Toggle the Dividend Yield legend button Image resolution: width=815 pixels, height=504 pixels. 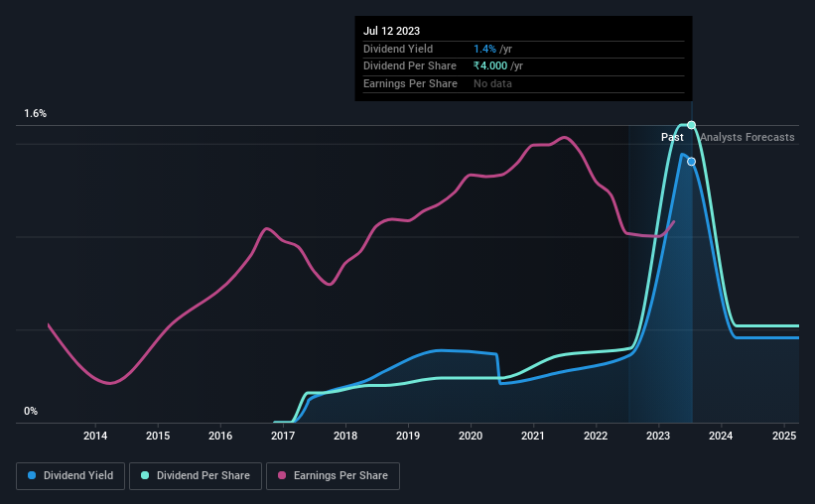click(70, 476)
